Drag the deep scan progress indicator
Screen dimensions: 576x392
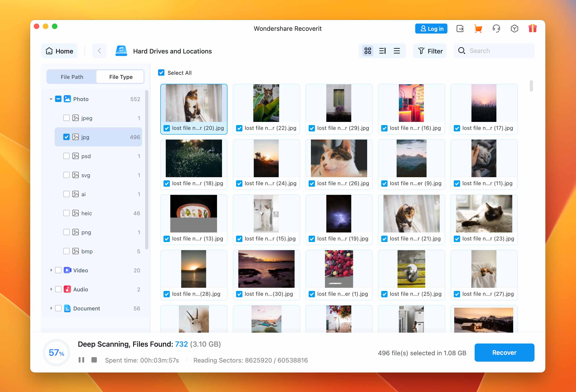[x=55, y=352]
